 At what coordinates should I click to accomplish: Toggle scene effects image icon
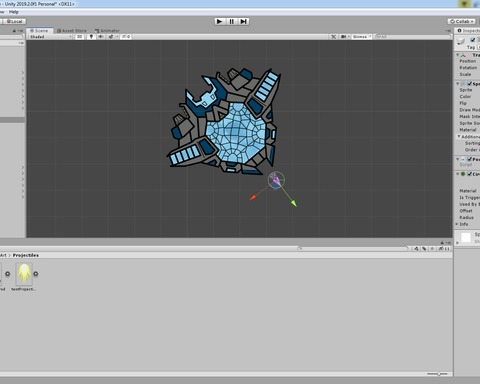[x=111, y=37]
